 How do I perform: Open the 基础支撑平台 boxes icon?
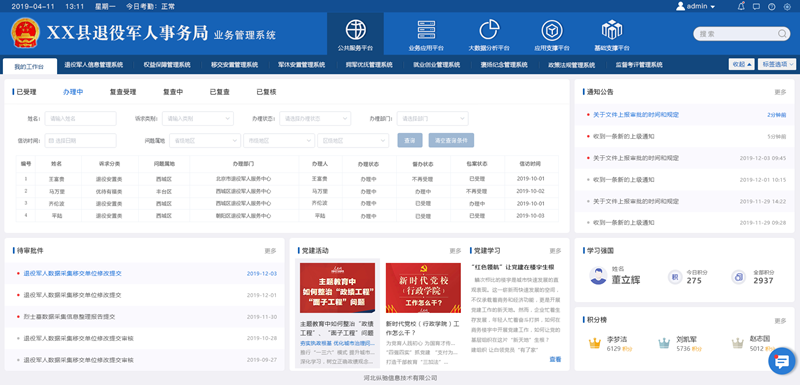coord(612,30)
